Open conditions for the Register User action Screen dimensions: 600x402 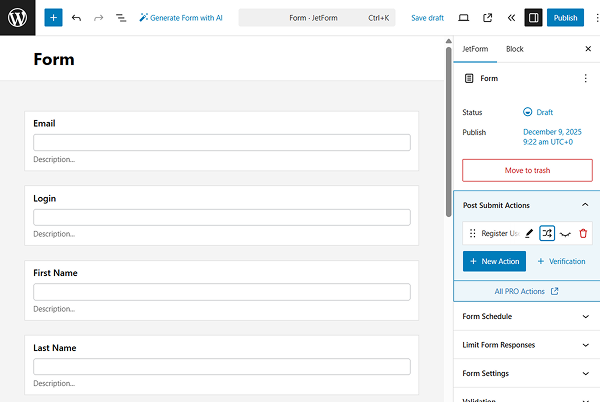[547, 233]
